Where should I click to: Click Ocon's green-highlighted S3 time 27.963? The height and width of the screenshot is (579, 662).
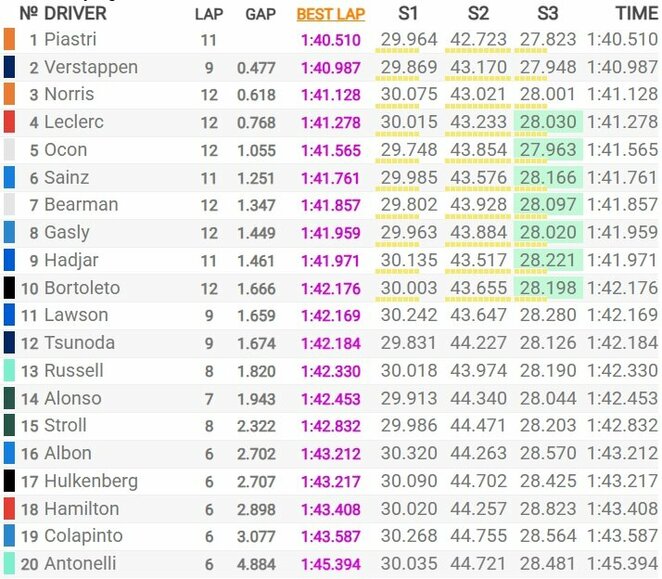547,150
